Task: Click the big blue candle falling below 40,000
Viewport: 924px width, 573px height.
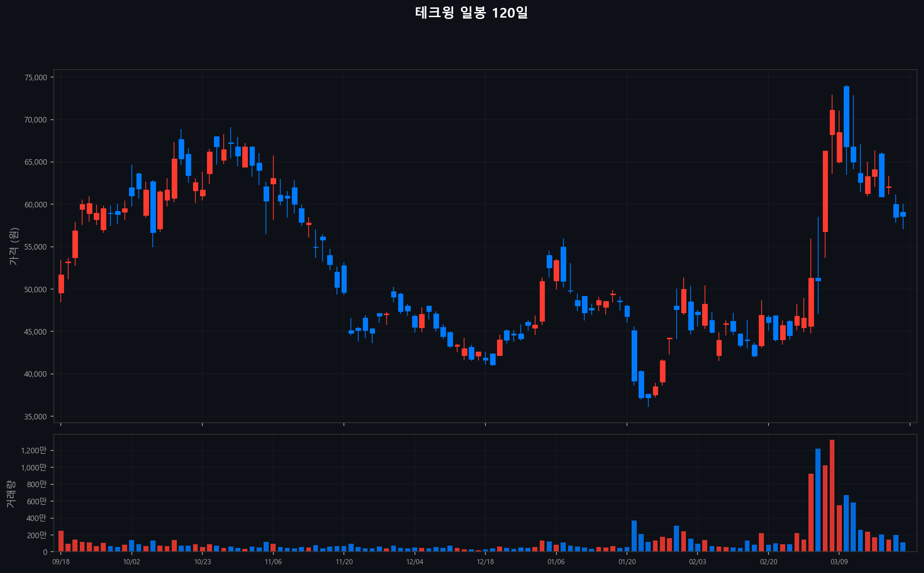Action: coord(634,355)
